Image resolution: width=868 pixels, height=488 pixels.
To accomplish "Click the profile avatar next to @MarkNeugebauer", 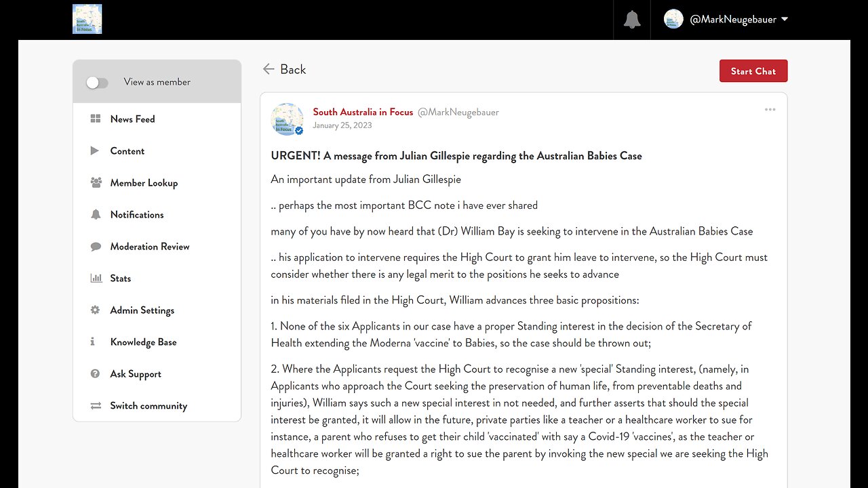I will 673,19.
